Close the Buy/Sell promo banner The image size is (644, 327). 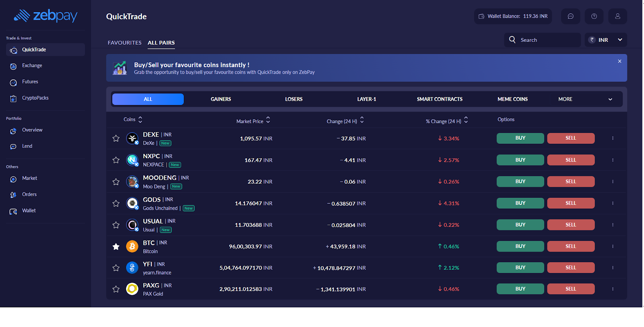[619, 61]
